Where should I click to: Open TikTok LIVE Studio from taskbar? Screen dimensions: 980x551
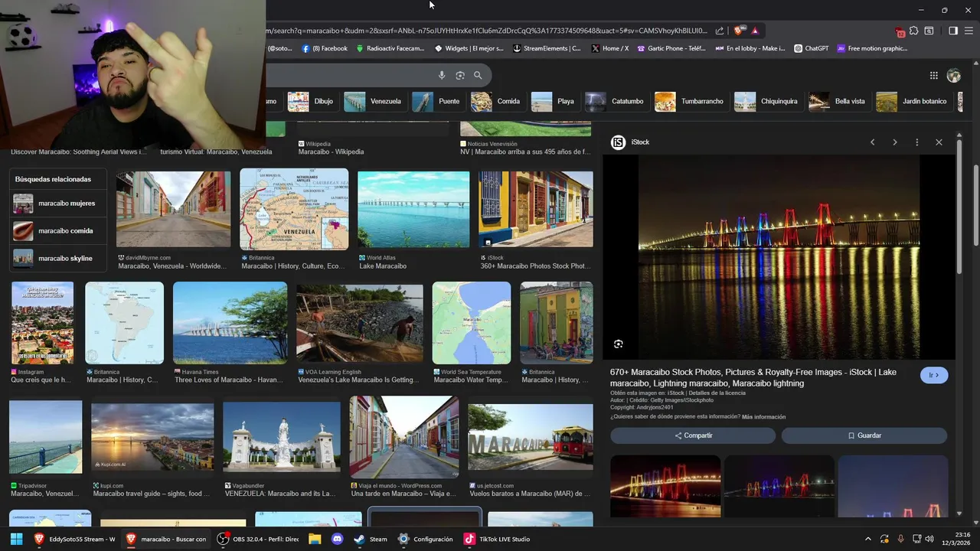(497, 539)
